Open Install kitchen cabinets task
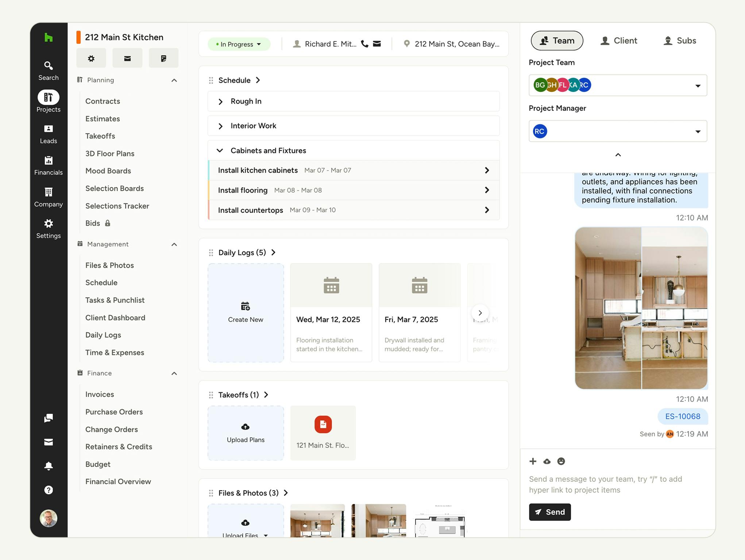This screenshot has height=560, width=745. (354, 170)
